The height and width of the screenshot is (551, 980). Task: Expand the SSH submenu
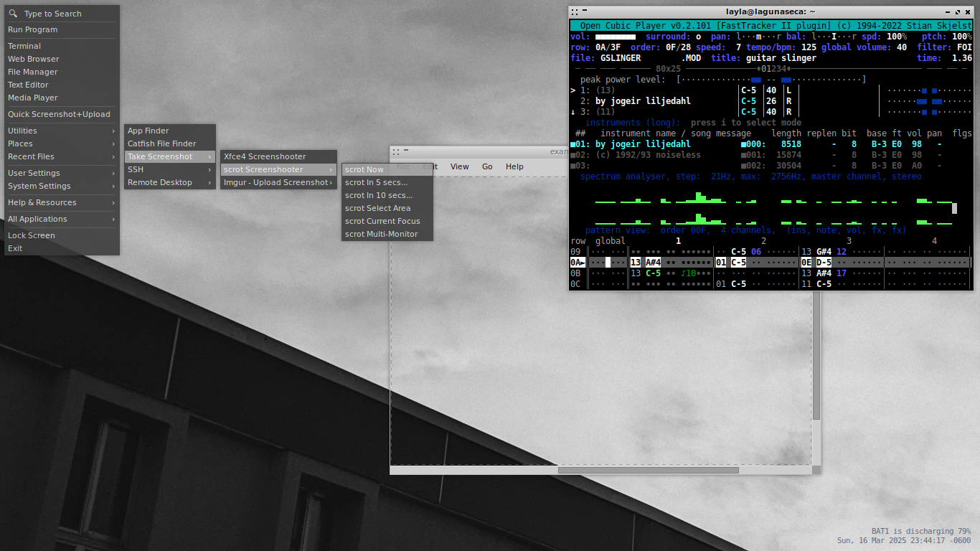(x=170, y=169)
